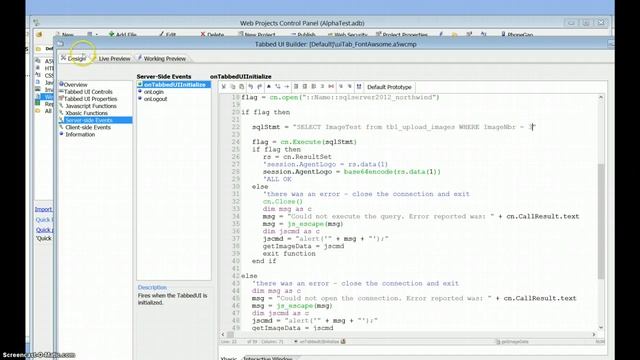Click the horizontal scrollbar right arrow

[x=594, y=334]
